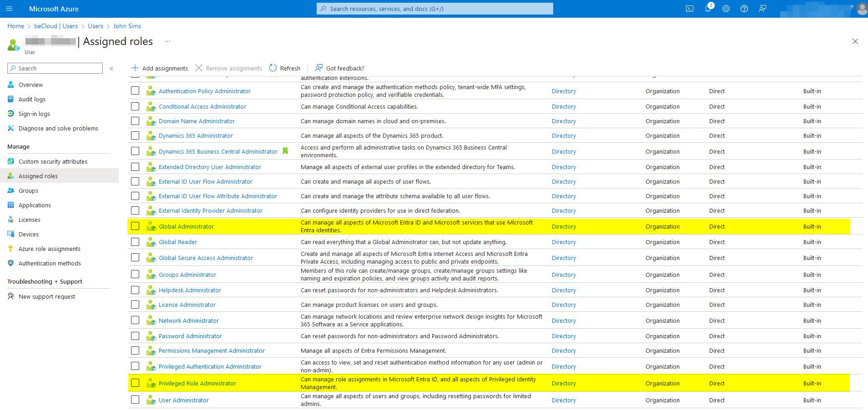Select the Global Administrator row checkbox

[x=135, y=226]
